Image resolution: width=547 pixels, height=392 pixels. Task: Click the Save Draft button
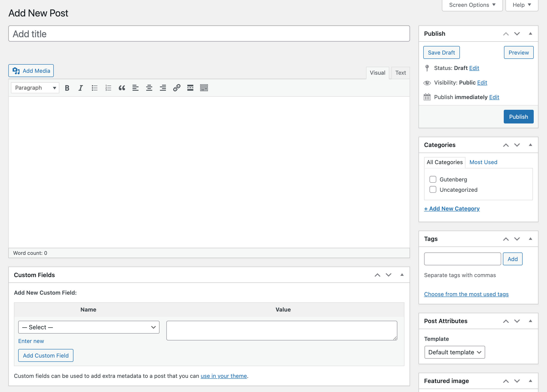[x=441, y=53]
